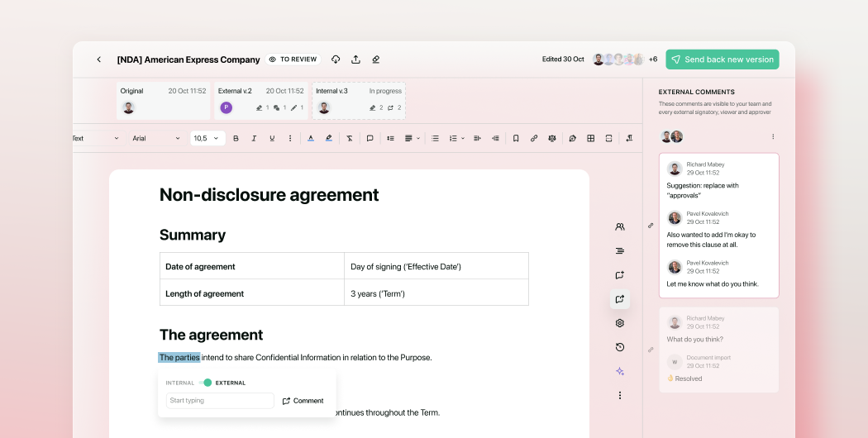
Task: Insert a page break
Action: point(609,139)
